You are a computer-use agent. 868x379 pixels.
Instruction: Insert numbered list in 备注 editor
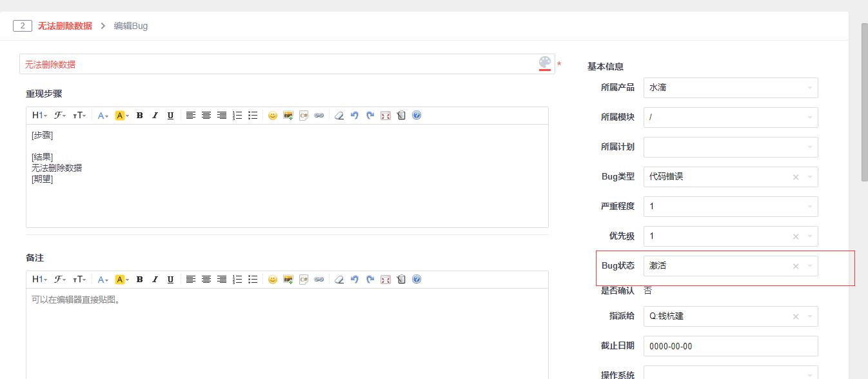tap(237, 280)
